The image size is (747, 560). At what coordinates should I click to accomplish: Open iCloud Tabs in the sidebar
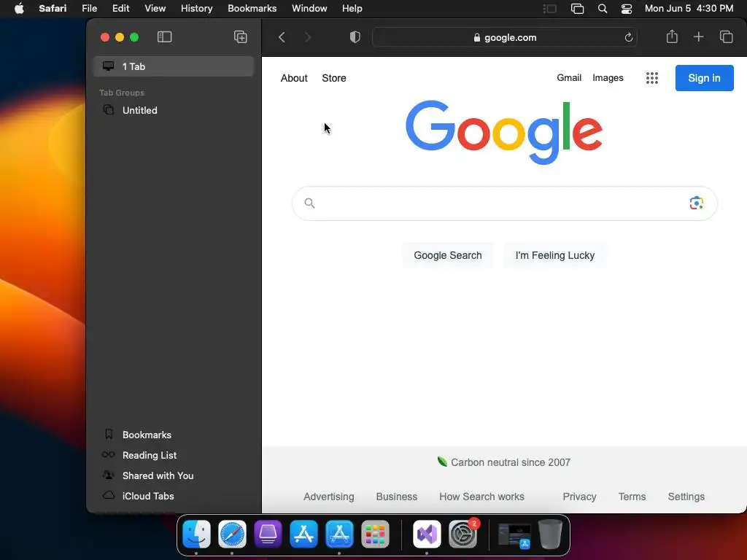tap(174, 496)
